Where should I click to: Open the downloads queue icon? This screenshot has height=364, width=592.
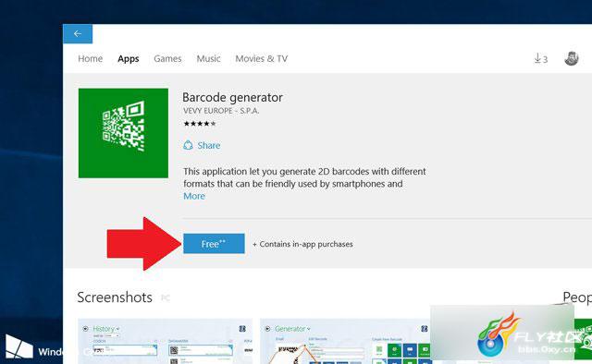pyautogui.click(x=540, y=58)
